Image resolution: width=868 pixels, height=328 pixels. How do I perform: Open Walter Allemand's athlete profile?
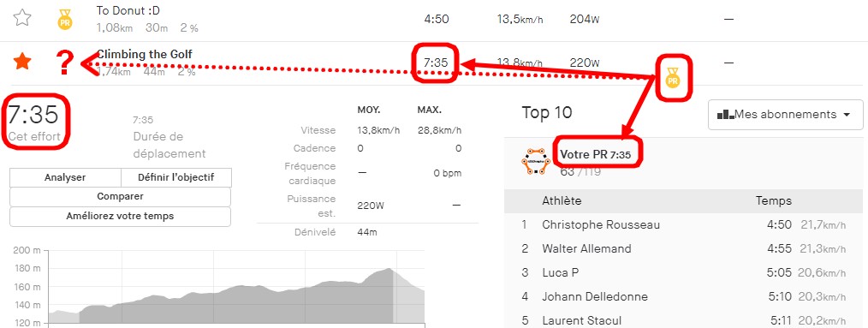tap(586, 248)
